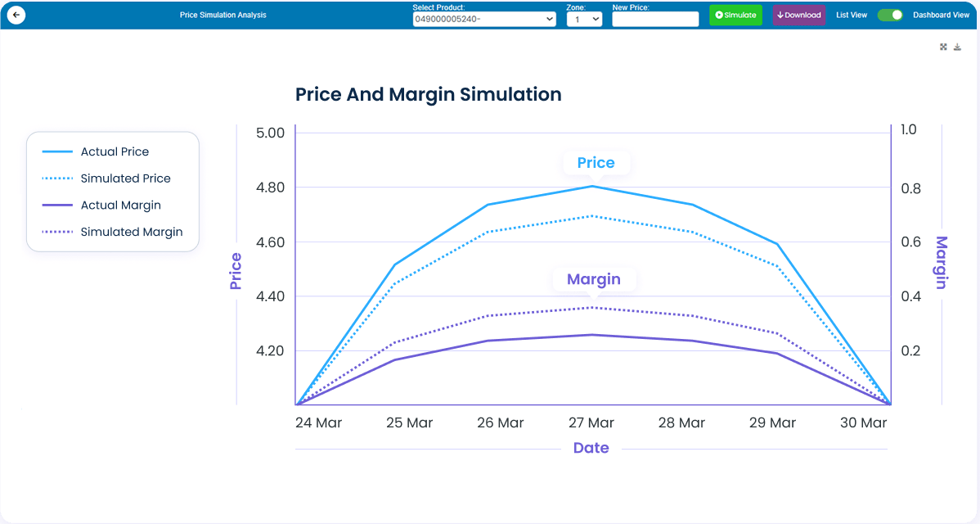Image resolution: width=980 pixels, height=524 pixels.
Task: Click the back arrow icon
Action: [x=16, y=15]
